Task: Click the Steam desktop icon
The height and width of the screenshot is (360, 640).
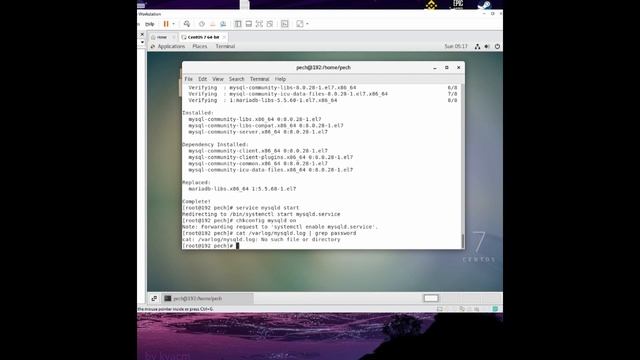Action: (x=484, y=5)
